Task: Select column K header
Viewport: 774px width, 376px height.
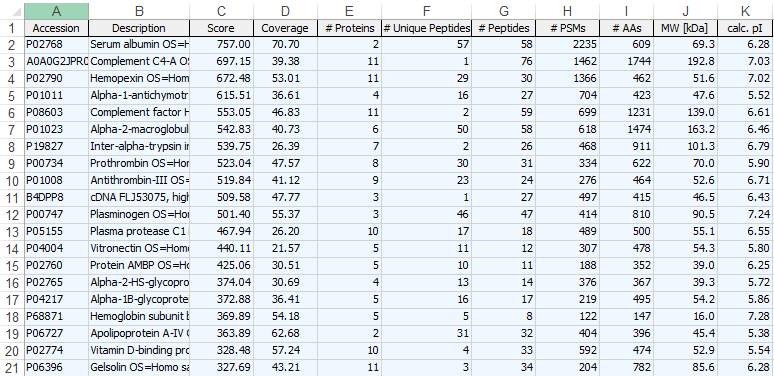Action: pos(745,11)
